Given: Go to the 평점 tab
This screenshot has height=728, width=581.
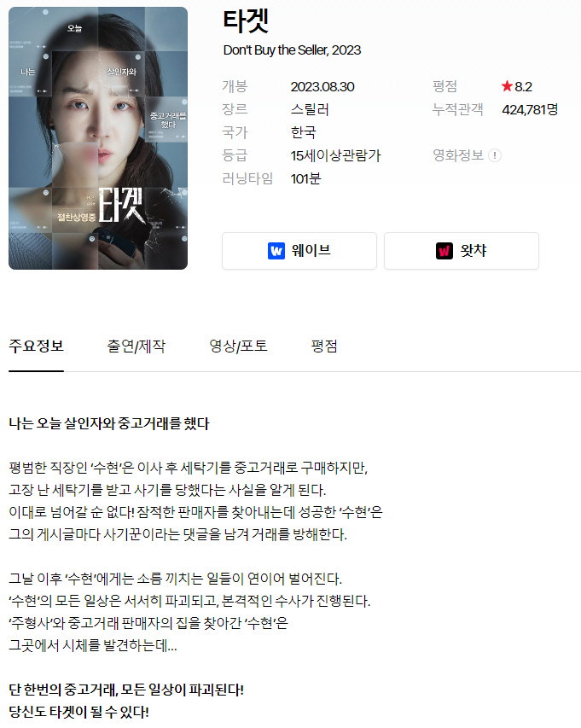Looking at the screenshot, I should (x=324, y=346).
